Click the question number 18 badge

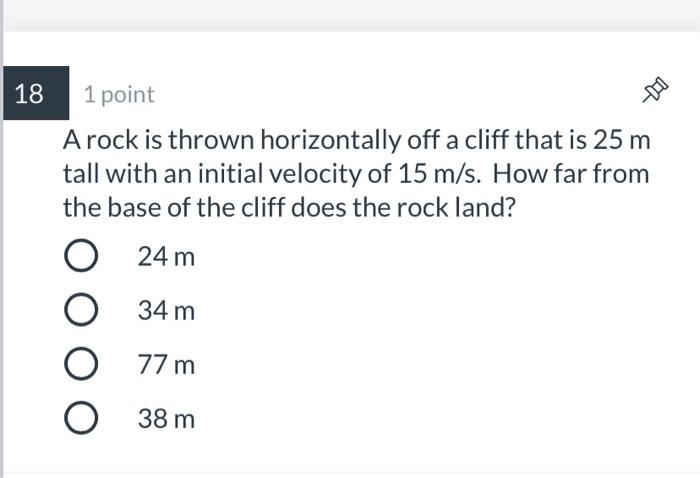(36, 93)
